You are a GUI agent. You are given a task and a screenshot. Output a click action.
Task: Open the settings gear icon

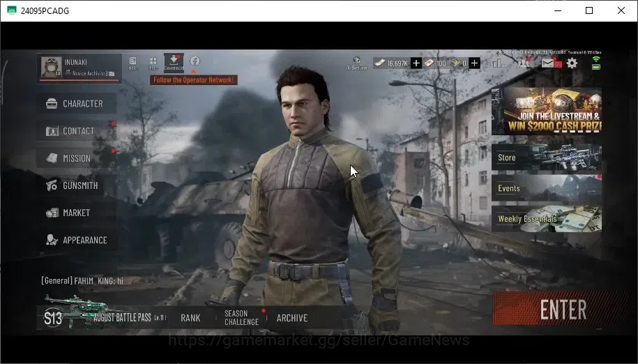pos(572,63)
